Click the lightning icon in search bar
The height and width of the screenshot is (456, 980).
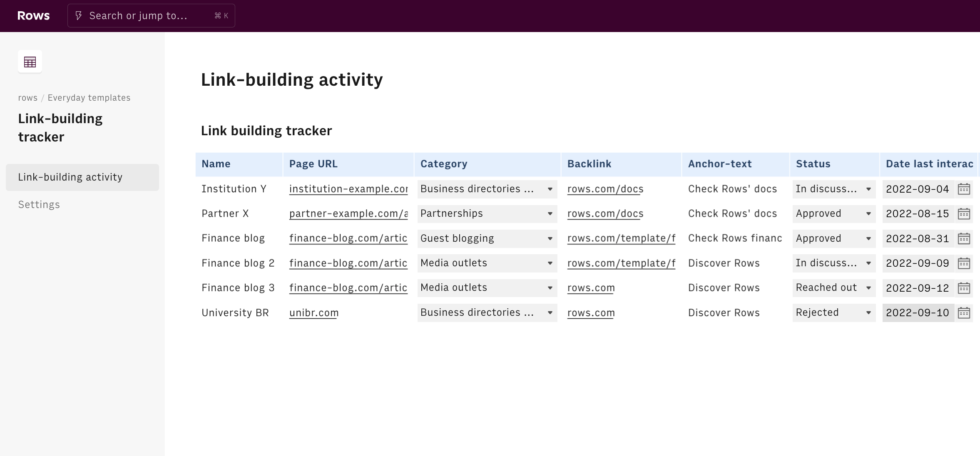79,16
